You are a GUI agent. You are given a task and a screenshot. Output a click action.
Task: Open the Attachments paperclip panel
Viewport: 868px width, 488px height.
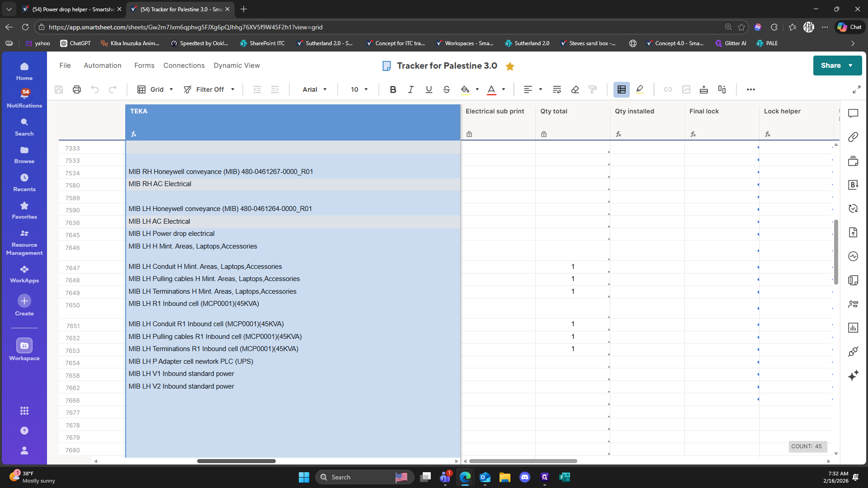coord(853,137)
